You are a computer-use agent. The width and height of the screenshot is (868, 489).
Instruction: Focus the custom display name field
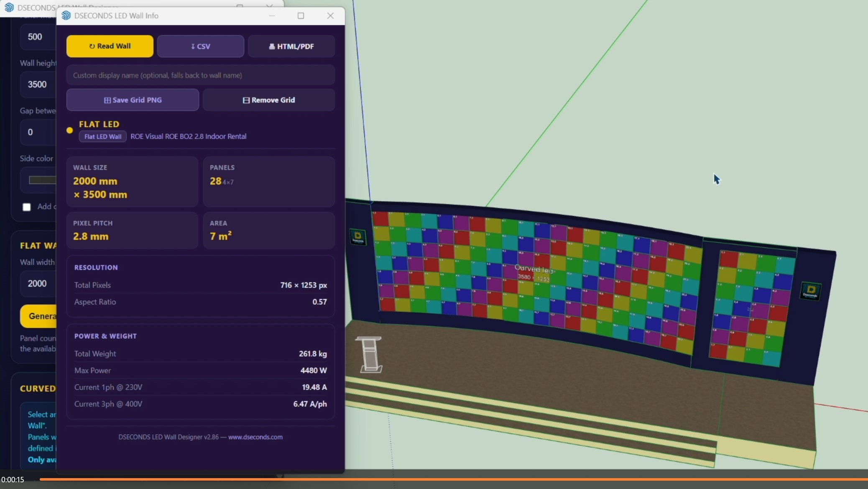[x=201, y=75]
